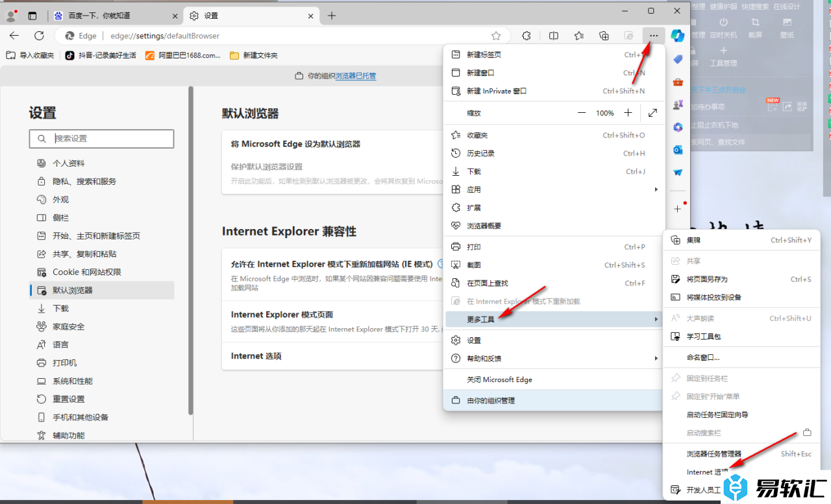Open the Shopping tag sidebar icon
This screenshot has height=504, width=831.
tap(678, 59)
